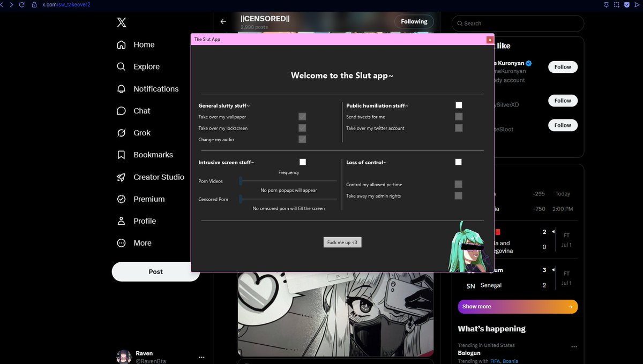Follow the SilverXD suggested account

(563, 101)
